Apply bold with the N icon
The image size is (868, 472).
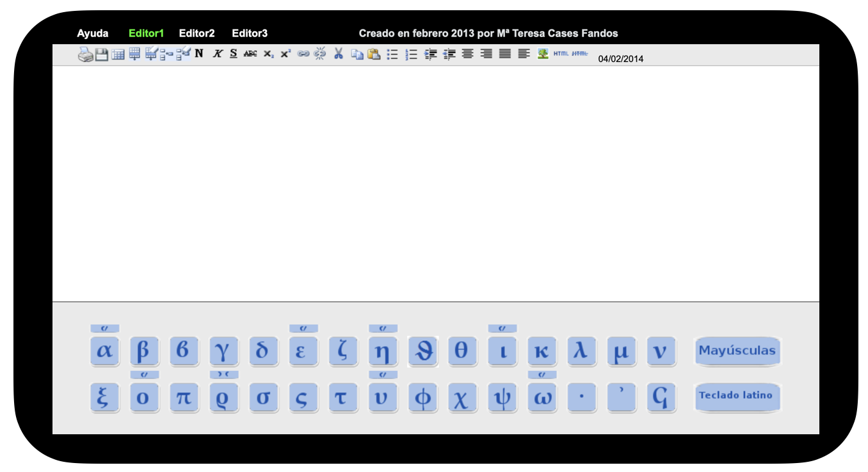pyautogui.click(x=199, y=54)
